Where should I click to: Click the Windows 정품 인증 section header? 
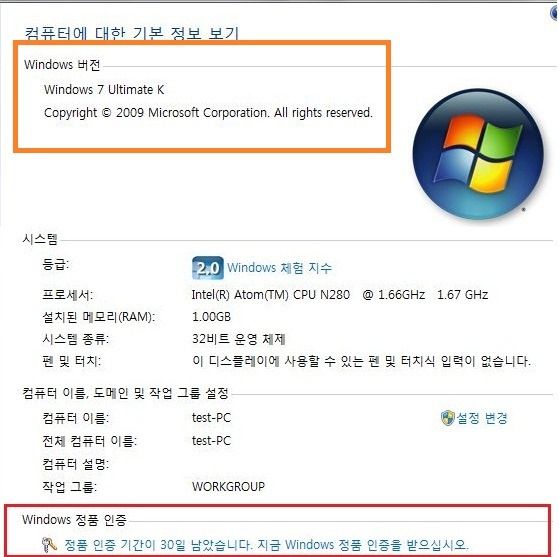(x=75, y=520)
